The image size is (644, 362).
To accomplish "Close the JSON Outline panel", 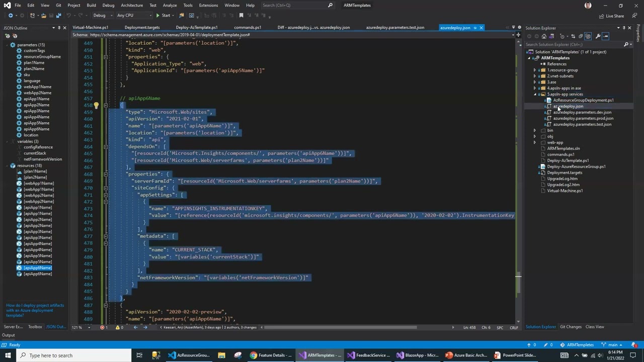I will (x=64, y=28).
